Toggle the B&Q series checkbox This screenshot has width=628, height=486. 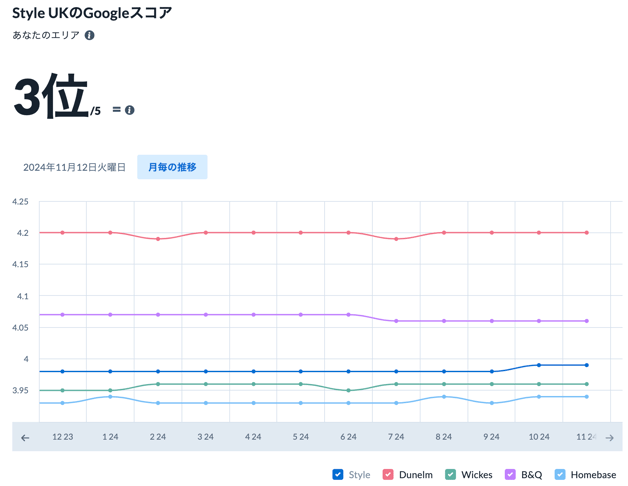click(x=510, y=474)
